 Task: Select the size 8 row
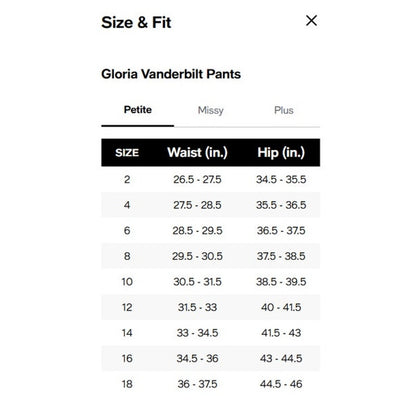(211, 256)
